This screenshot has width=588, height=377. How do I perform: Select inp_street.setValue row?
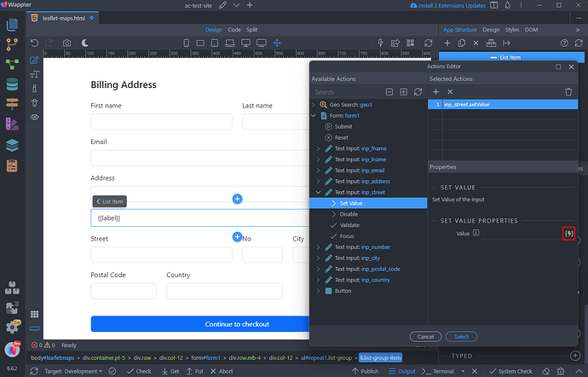tap(503, 105)
